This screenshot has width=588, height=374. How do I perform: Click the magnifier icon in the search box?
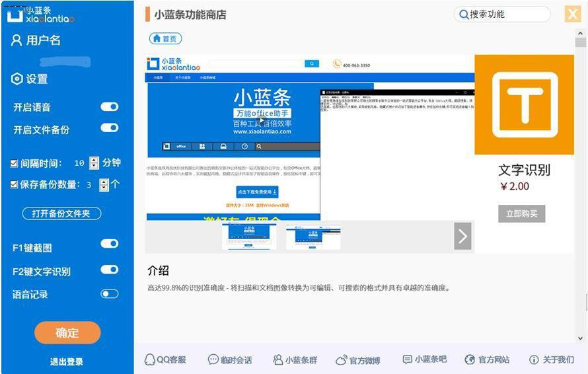[x=464, y=15]
